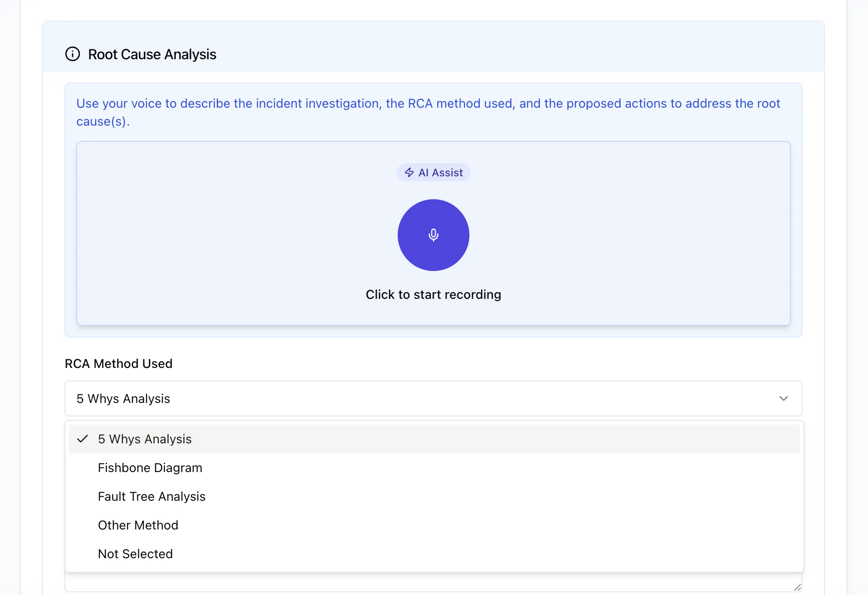Click the info icon beside Root Cause Analysis

(x=73, y=54)
